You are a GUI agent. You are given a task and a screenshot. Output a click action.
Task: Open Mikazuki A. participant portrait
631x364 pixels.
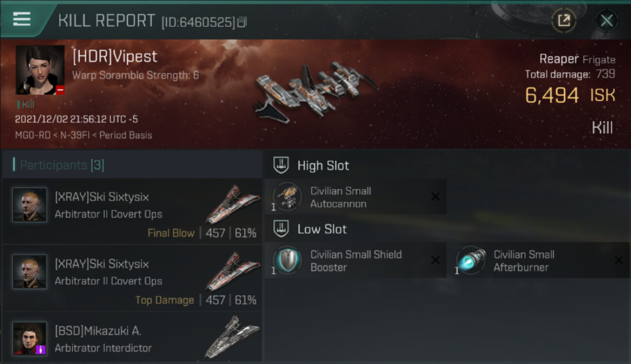30,338
